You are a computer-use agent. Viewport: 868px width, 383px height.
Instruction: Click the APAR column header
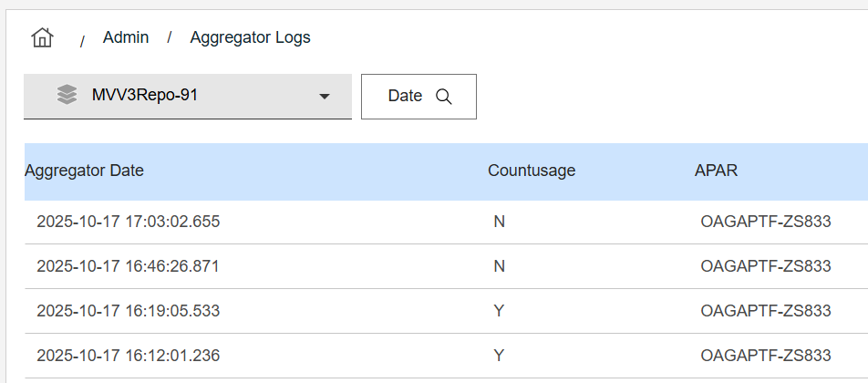click(716, 171)
